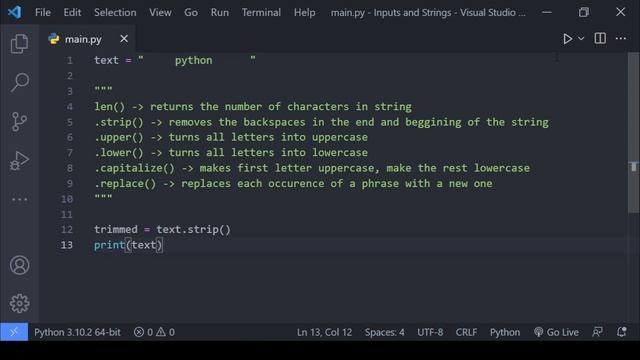Screen dimensions: 640x360
Task: Show additional views ellipsis in activity bar
Action: click(19, 199)
